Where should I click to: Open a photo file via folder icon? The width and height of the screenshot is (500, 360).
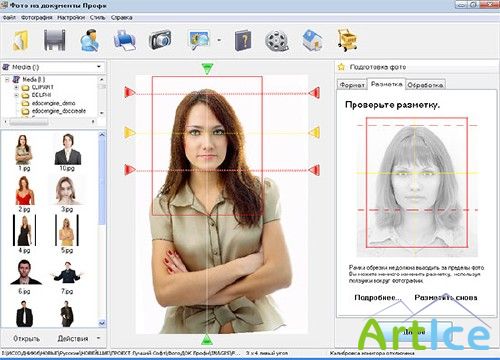click(x=21, y=40)
